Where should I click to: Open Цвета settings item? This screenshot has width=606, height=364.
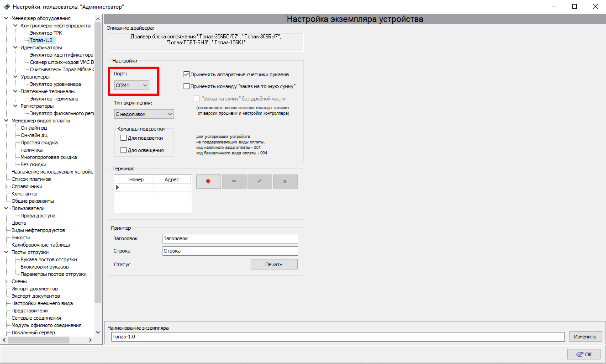(19, 223)
